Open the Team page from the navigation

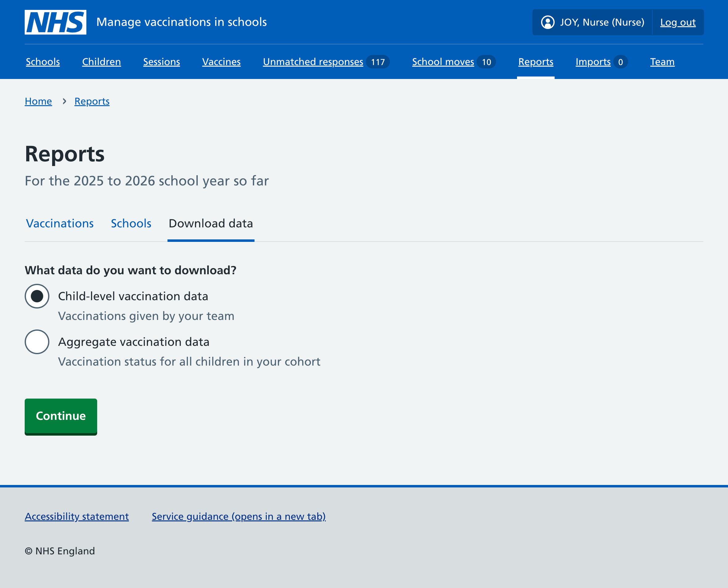[662, 62]
